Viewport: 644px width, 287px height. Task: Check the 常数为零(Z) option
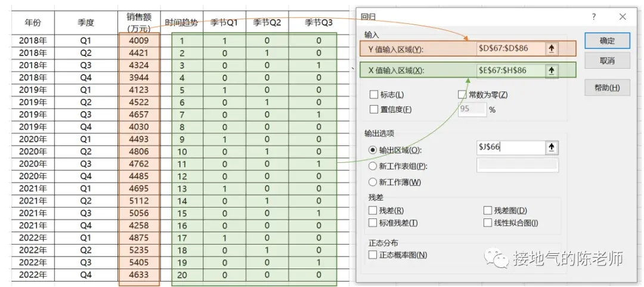pos(462,94)
